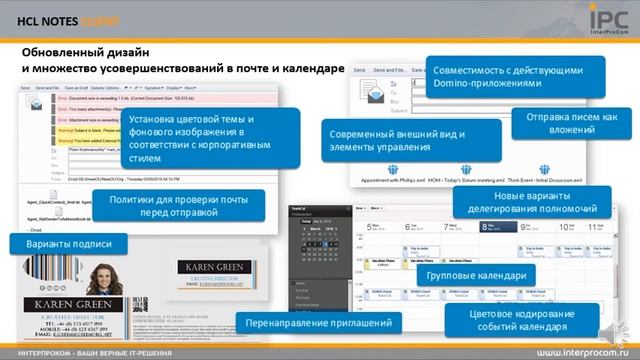Click the 'Перенаправление приглашений' callout label

pyautogui.click(x=318, y=323)
